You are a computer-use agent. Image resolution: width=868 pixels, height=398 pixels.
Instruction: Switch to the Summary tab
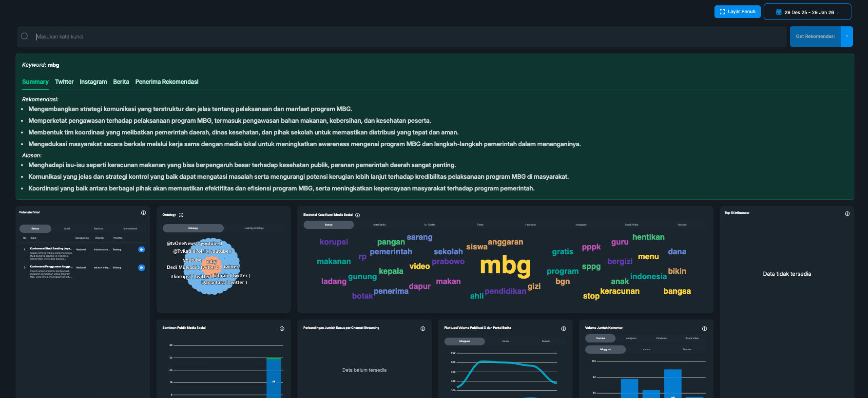pos(35,82)
